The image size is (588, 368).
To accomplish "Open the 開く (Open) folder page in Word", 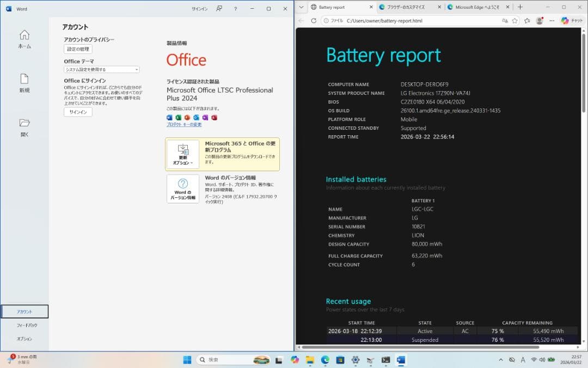I will tap(24, 128).
